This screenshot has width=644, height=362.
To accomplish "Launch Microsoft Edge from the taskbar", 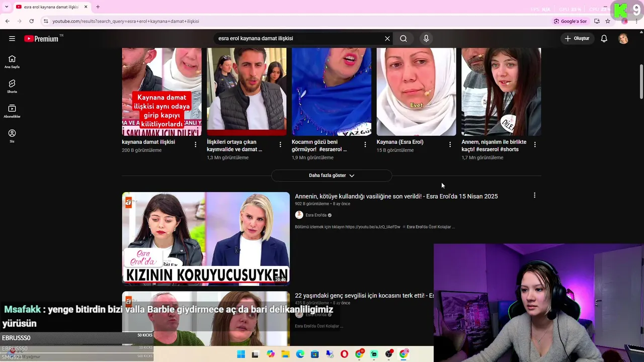I will pos(300,354).
